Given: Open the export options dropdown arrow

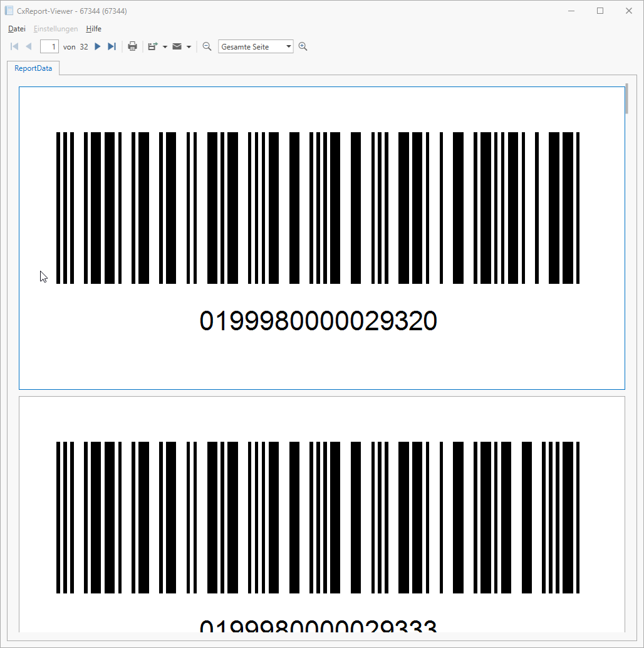Looking at the screenshot, I should point(165,47).
